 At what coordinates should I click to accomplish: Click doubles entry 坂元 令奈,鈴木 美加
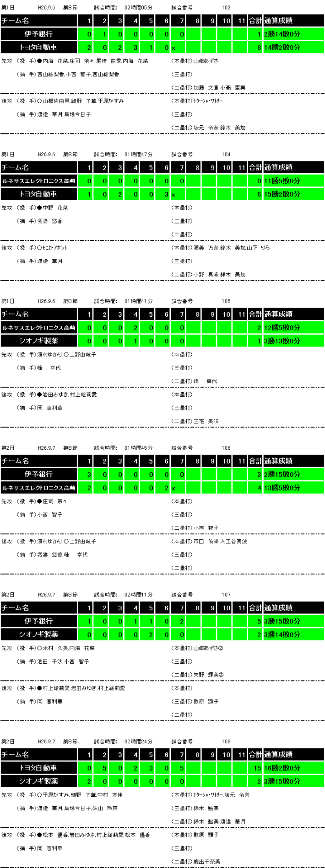(x=219, y=128)
